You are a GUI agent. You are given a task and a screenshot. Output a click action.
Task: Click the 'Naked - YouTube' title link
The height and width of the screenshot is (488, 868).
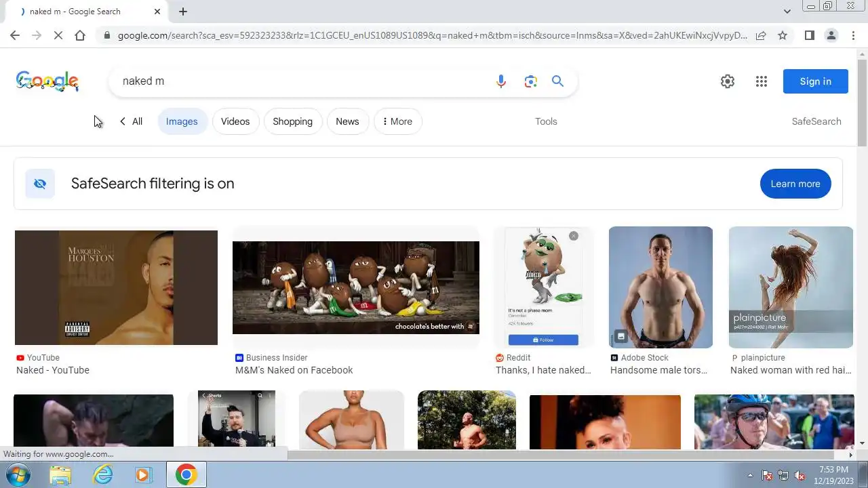pyautogui.click(x=53, y=370)
